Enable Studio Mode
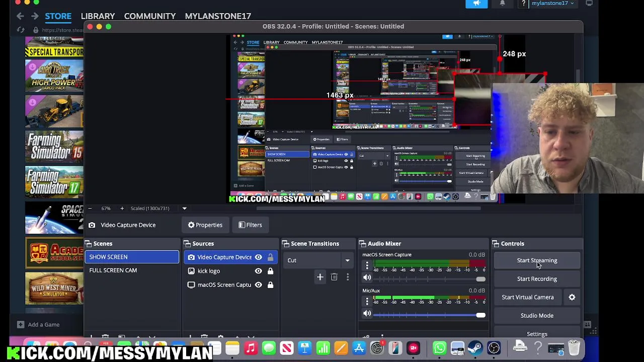The height and width of the screenshot is (362, 644). pyautogui.click(x=537, y=316)
